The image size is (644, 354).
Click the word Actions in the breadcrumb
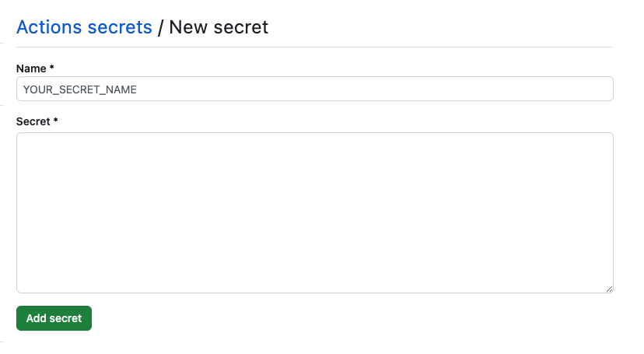tap(50, 27)
